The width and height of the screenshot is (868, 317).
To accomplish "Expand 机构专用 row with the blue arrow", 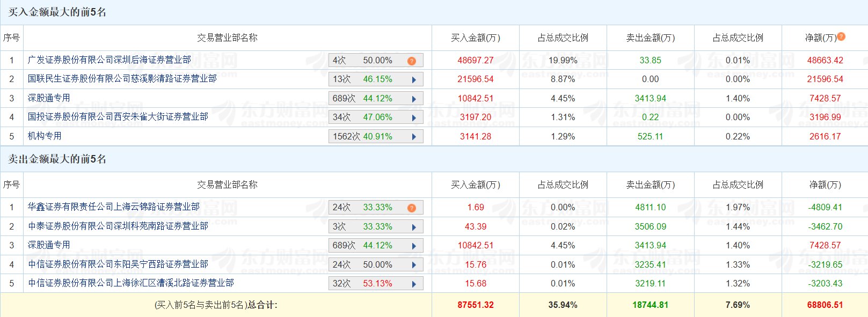I will 414,137.
